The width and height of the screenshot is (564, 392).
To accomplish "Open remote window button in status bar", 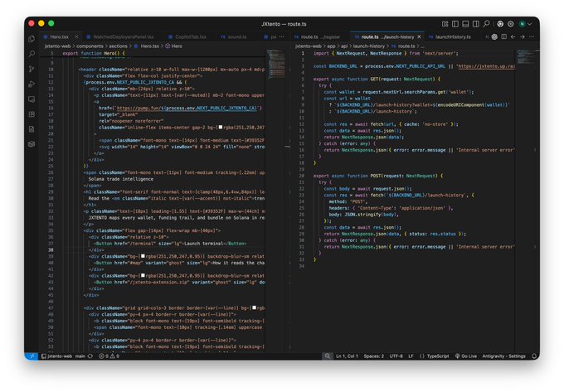I will pos(32,356).
